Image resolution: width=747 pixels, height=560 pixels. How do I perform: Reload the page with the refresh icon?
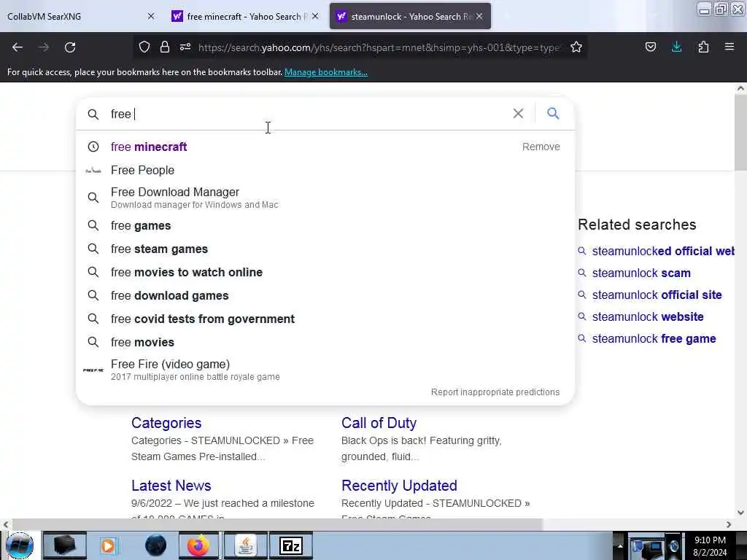click(70, 47)
